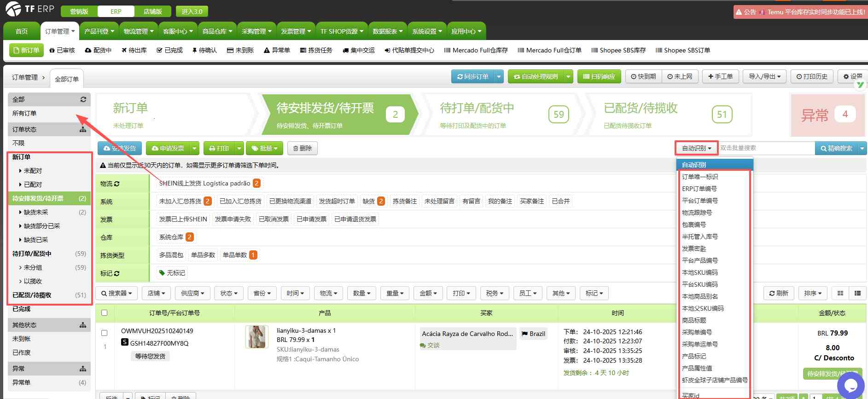Open the 排序 sort dropdown

click(813, 293)
